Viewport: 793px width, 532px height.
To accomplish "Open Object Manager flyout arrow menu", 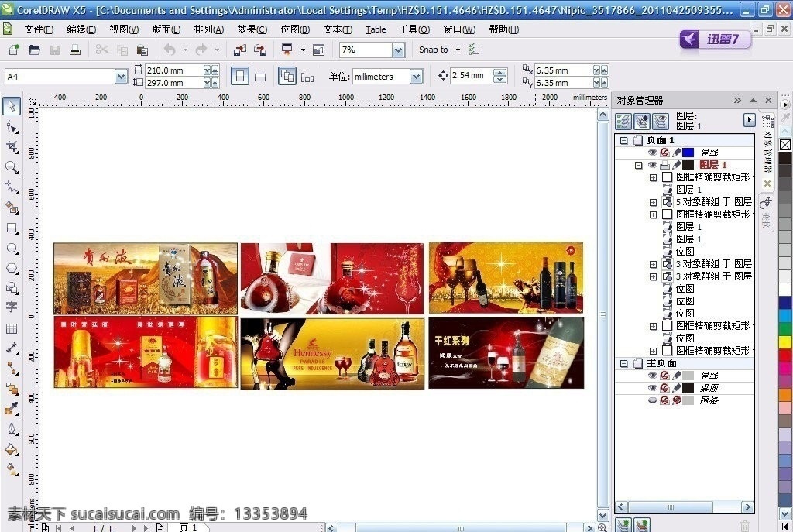I will (749, 120).
